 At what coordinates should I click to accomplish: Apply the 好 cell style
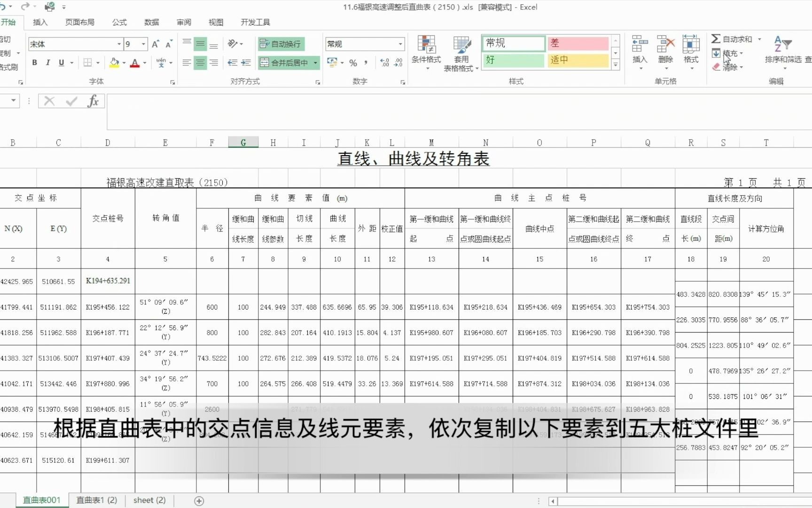click(x=514, y=60)
